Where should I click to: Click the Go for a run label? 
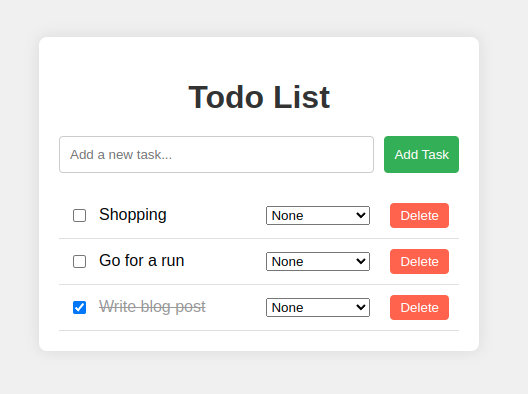coord(142,261)
